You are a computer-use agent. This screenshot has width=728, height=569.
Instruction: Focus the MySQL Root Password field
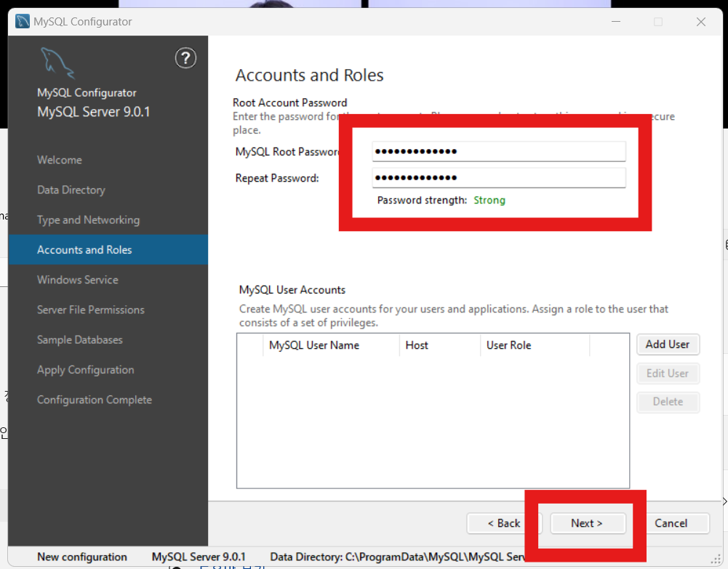click(x=499, y=151)
